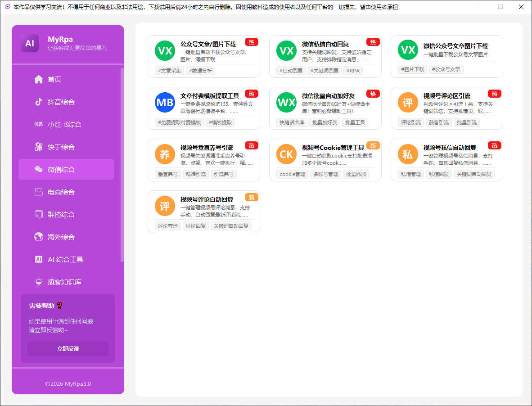Click the WeChat icon beside 微信综合
532x406 pixels.
tap(39, 169)
